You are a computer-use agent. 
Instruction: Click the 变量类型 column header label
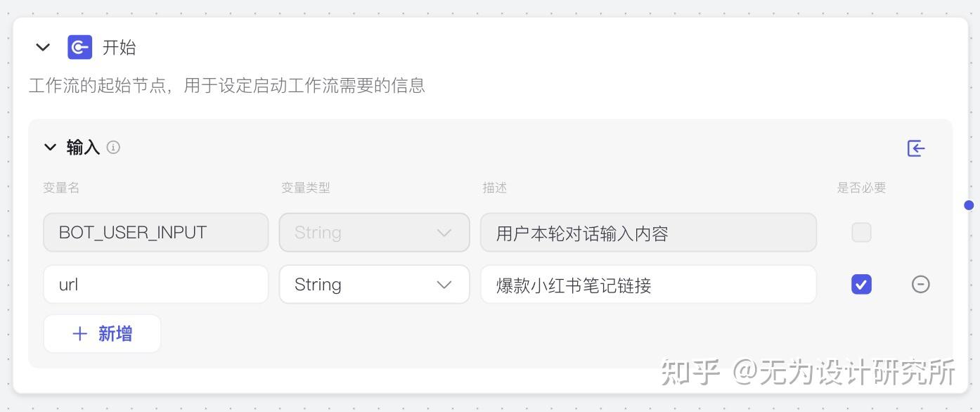tap(305, 188)
